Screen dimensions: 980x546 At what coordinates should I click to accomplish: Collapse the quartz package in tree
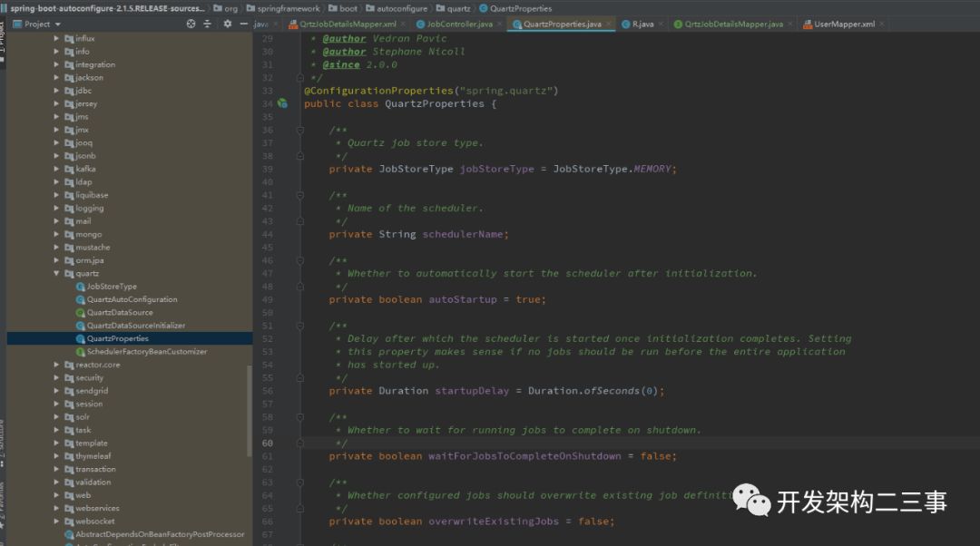tap(56, 273)
